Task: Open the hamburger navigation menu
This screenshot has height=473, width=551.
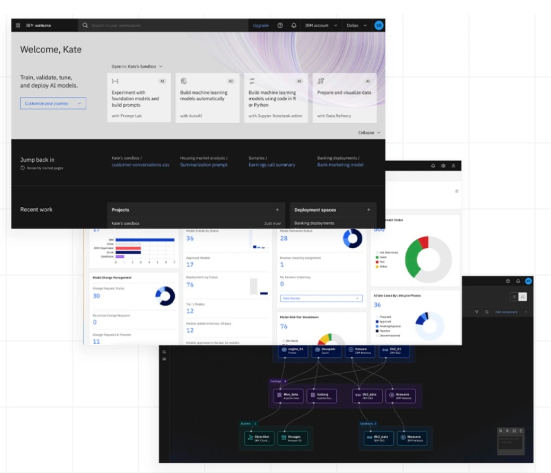Action: tap(18, 25)
